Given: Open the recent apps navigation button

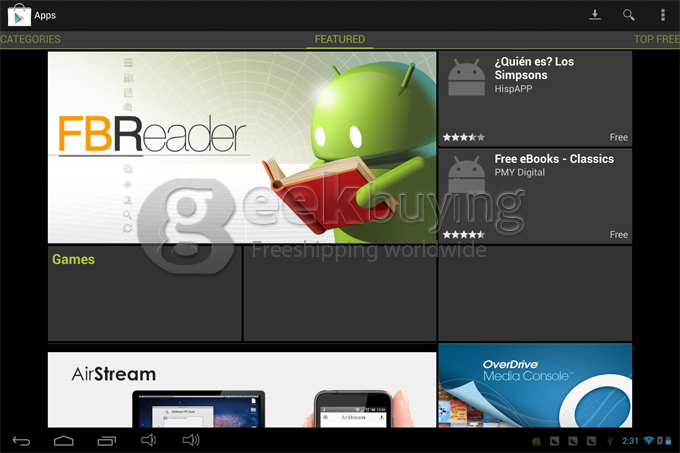Looking at the screenshot, I should 106,441.
